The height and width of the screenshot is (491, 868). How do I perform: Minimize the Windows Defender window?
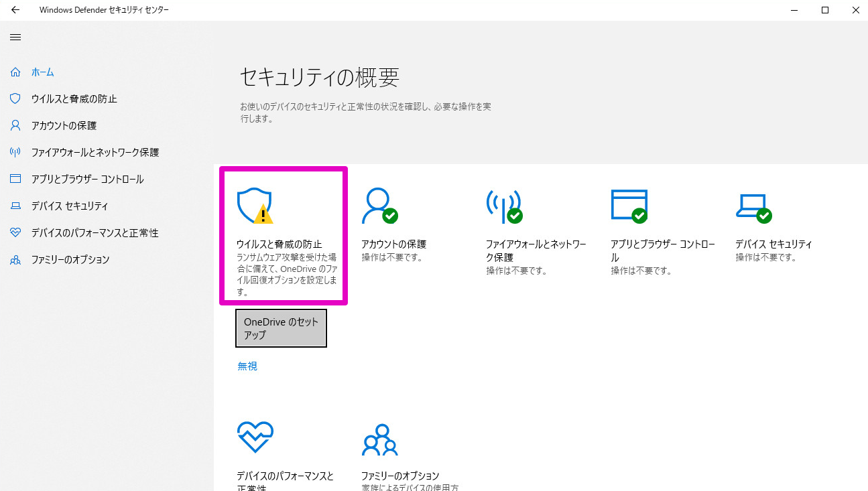[x=794, y=10]
